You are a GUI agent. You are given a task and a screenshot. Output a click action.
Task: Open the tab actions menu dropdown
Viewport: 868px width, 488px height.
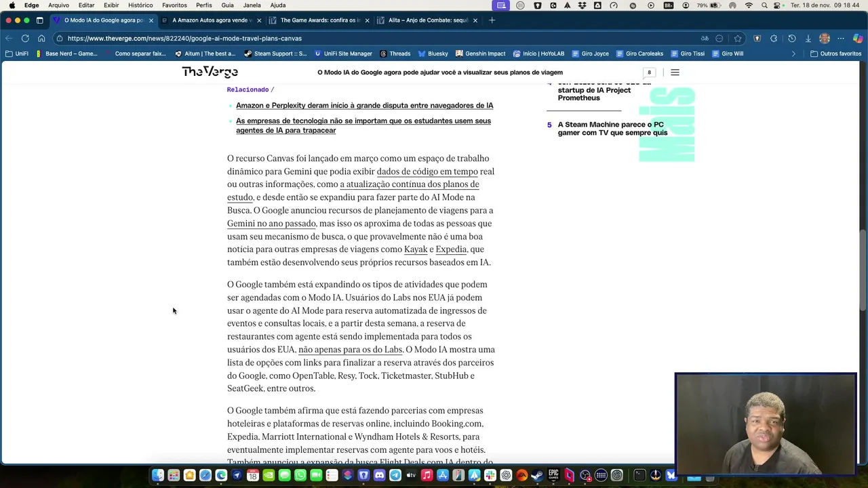pos(39,20)
